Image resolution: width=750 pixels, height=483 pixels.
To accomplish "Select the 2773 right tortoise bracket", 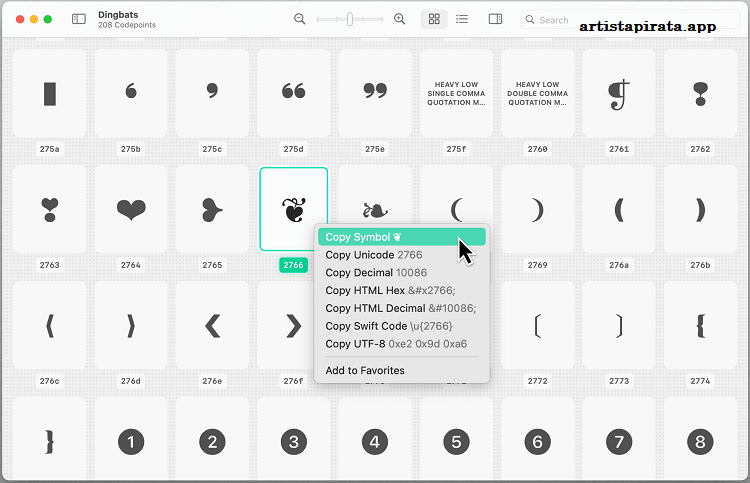I will (x=619, y=326).
